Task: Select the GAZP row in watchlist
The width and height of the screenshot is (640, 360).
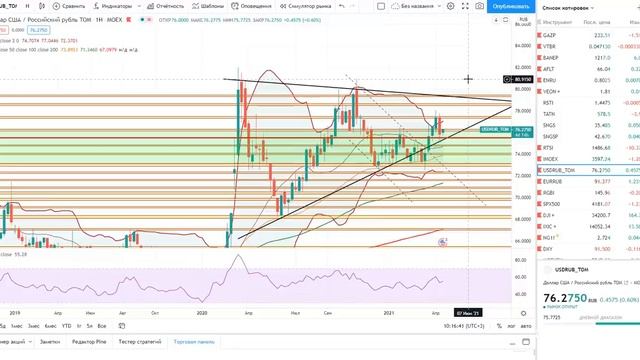Action: point(589,35)
